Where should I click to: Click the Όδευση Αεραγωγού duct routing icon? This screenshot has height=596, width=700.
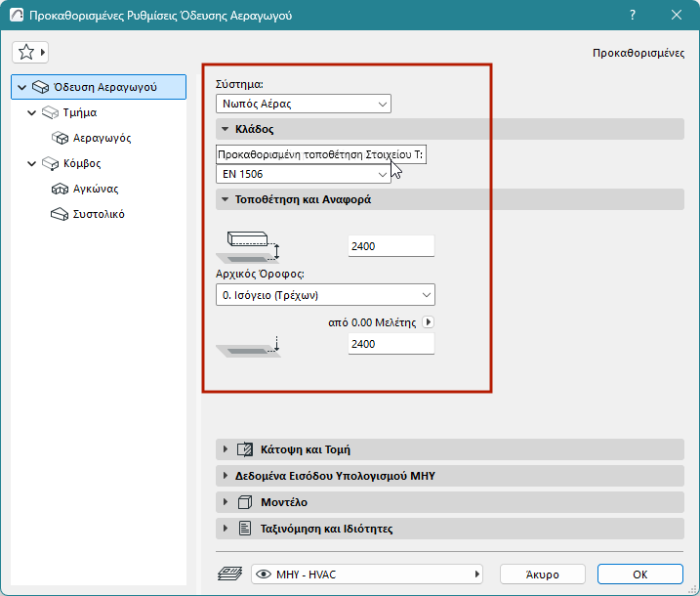point(40,87)
